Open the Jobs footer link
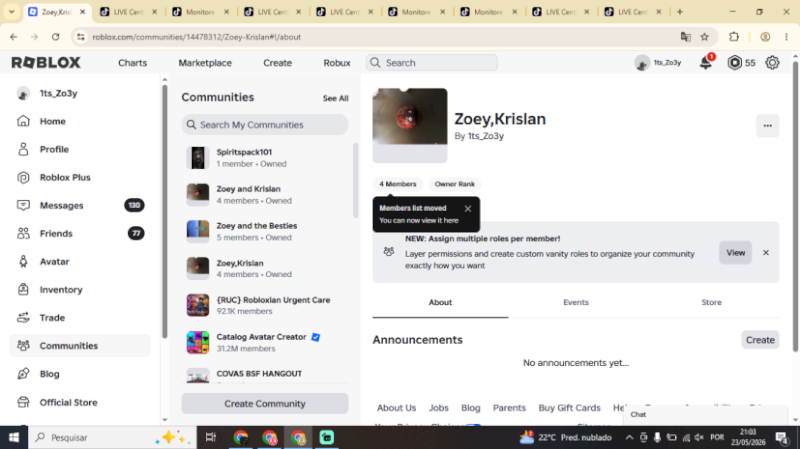Image resolution: width=800 pixels, height=449 pixels. coord(438,408)
